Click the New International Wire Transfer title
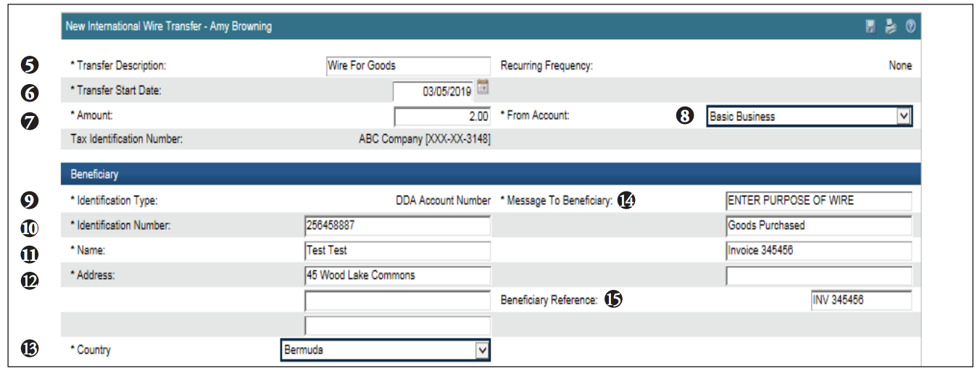The height and width of the screenshot is (374, 980). coord(169,27)
